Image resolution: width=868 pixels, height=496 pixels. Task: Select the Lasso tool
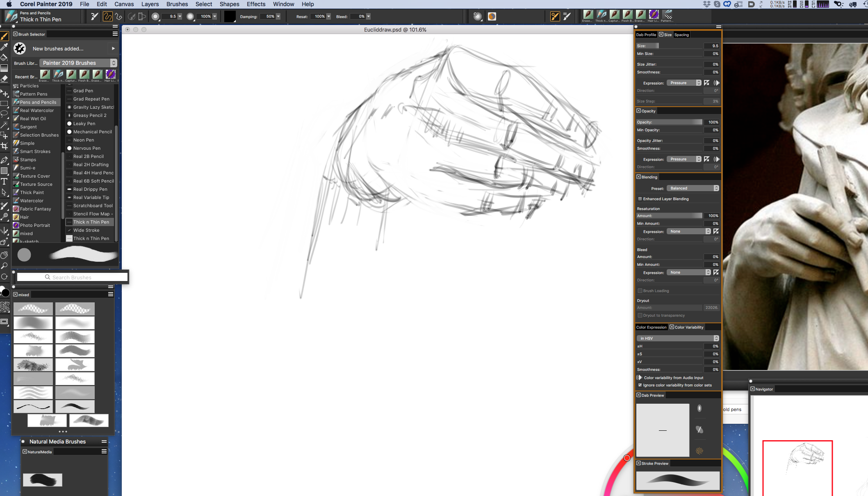(5, 114)
